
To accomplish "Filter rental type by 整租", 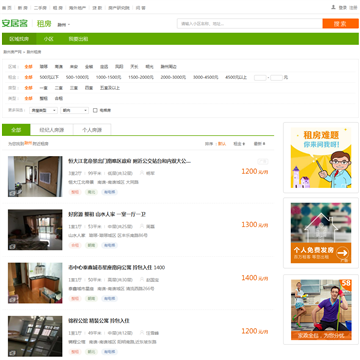I will (x=44, y=99).
